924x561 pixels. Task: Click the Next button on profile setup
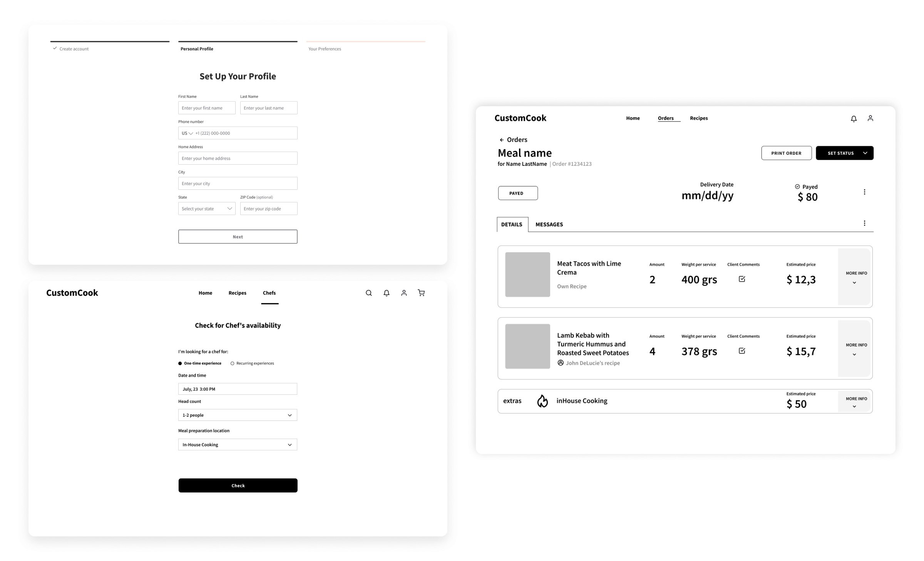coord(237,236)
